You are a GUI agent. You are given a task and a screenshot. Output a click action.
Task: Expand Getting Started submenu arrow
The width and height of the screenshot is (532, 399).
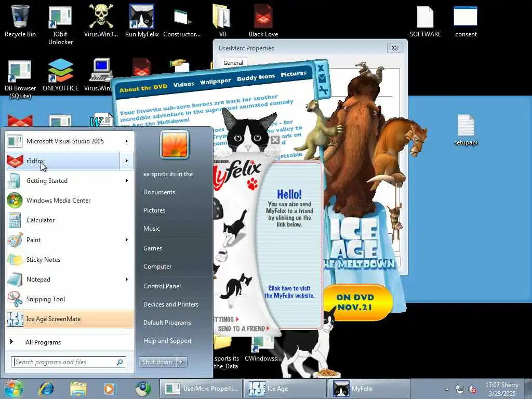127,180
